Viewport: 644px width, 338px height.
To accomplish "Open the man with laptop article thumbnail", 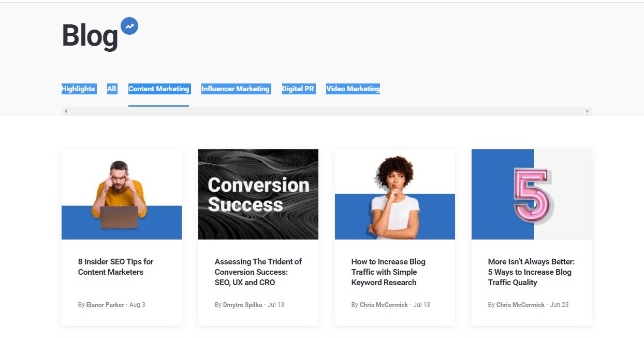I will tap(122, 194).
